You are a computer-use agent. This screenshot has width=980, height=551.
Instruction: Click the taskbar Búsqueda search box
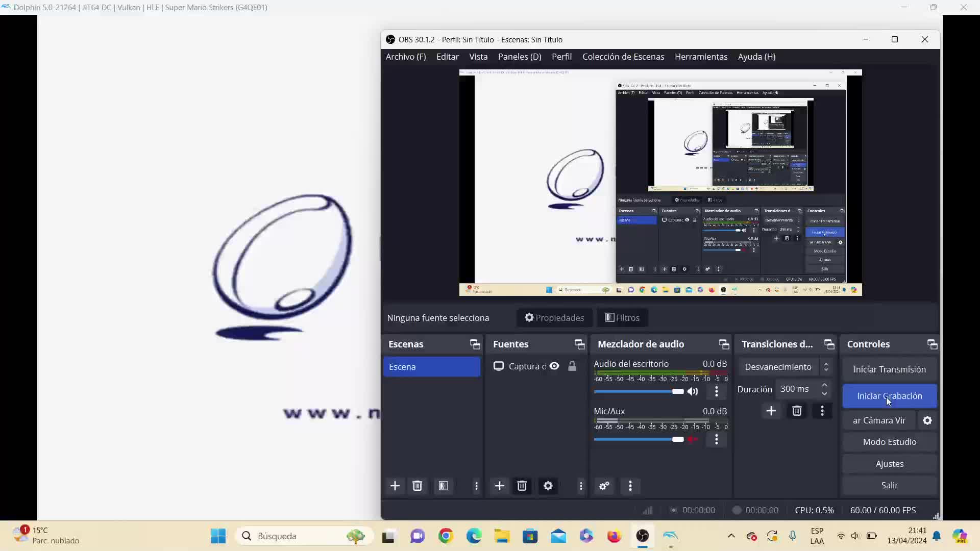[x=304, y=536]
